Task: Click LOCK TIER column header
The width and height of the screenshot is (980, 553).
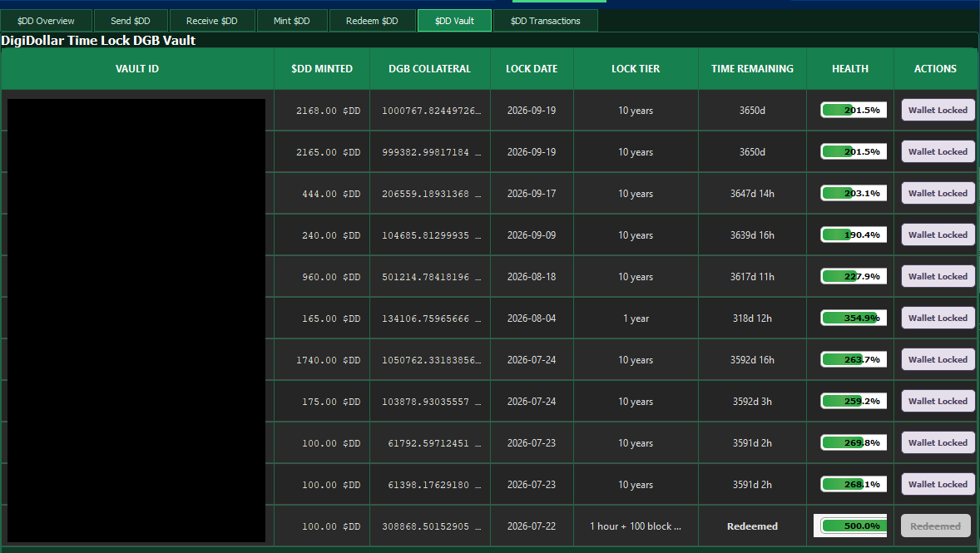Action: point(636,69)
